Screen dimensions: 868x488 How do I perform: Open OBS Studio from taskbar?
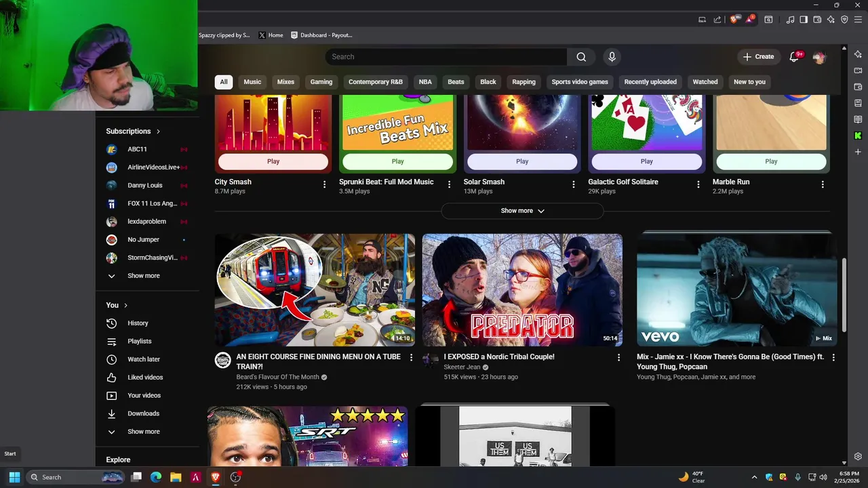click(235, 477)
